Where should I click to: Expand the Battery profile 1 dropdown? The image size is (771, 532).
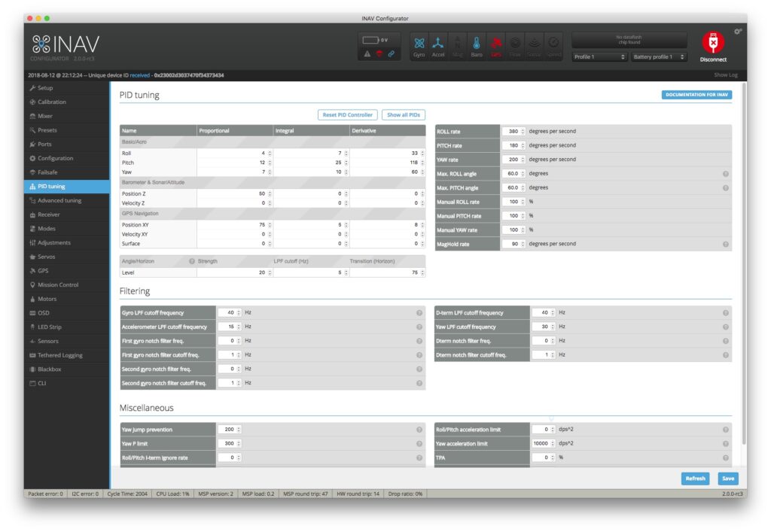point(659,57)
